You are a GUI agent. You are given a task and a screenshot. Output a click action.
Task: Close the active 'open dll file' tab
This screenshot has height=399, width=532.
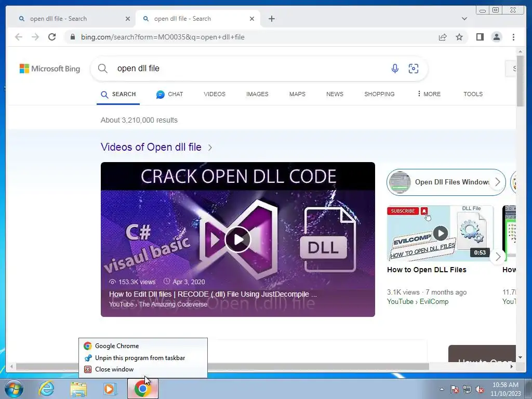coord(252,19)
